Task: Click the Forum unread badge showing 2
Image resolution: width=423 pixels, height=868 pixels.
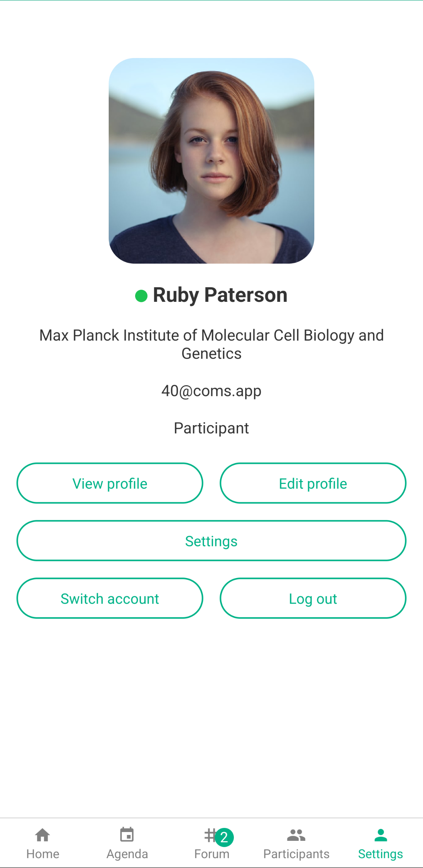Action: tap(224, 838)
